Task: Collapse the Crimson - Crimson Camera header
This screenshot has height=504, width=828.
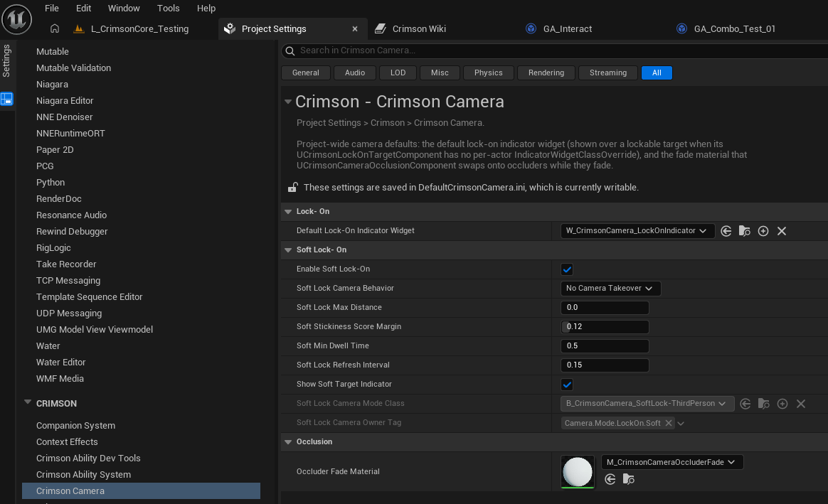Action: click(x=288, y=102)
